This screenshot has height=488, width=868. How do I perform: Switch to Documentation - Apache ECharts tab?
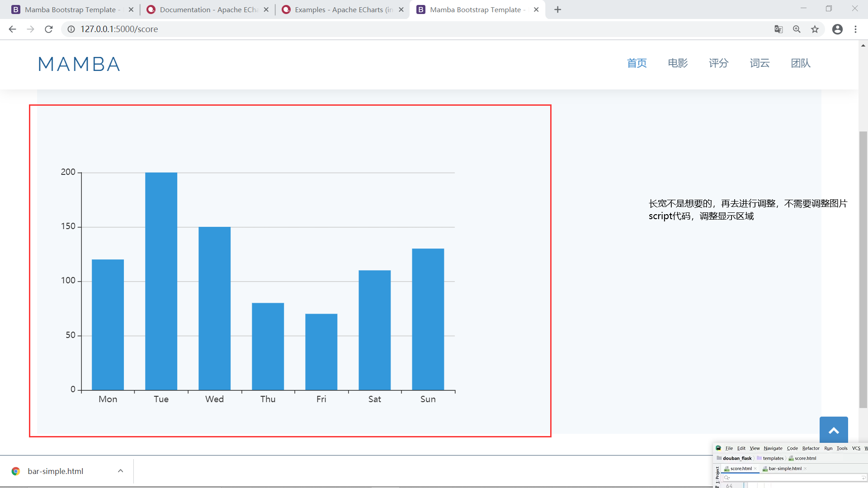(x=208, y=9)
